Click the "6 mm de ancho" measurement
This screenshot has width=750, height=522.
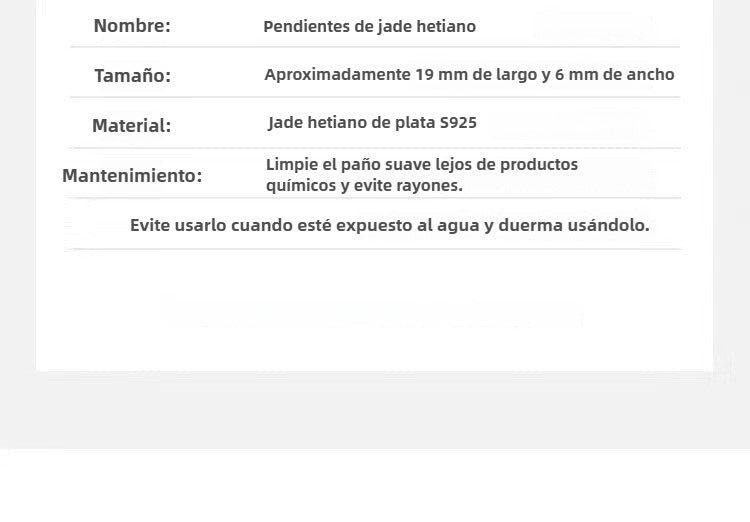[625, 75]
